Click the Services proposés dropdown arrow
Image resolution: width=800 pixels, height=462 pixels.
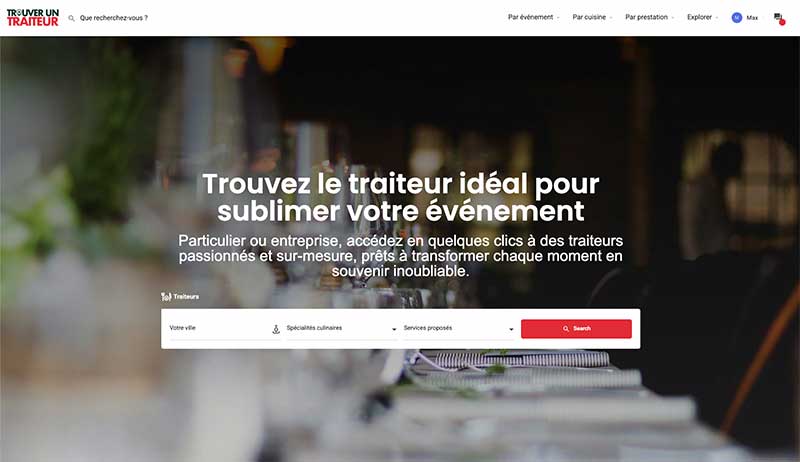click(x=511, y=329)
